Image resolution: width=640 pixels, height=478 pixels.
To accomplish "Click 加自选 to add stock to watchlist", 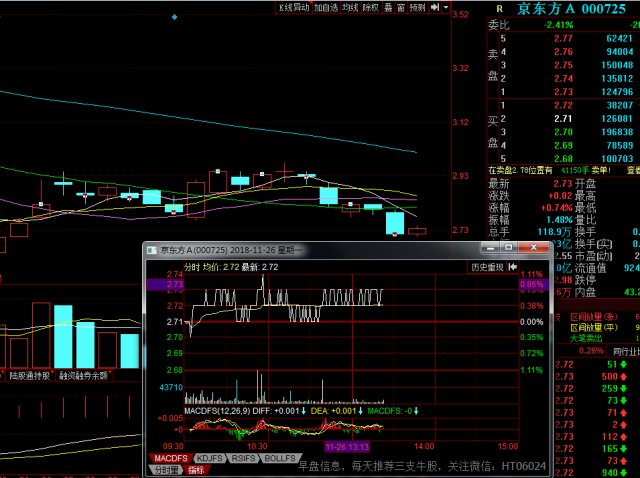I will click(x=326, y=7).
